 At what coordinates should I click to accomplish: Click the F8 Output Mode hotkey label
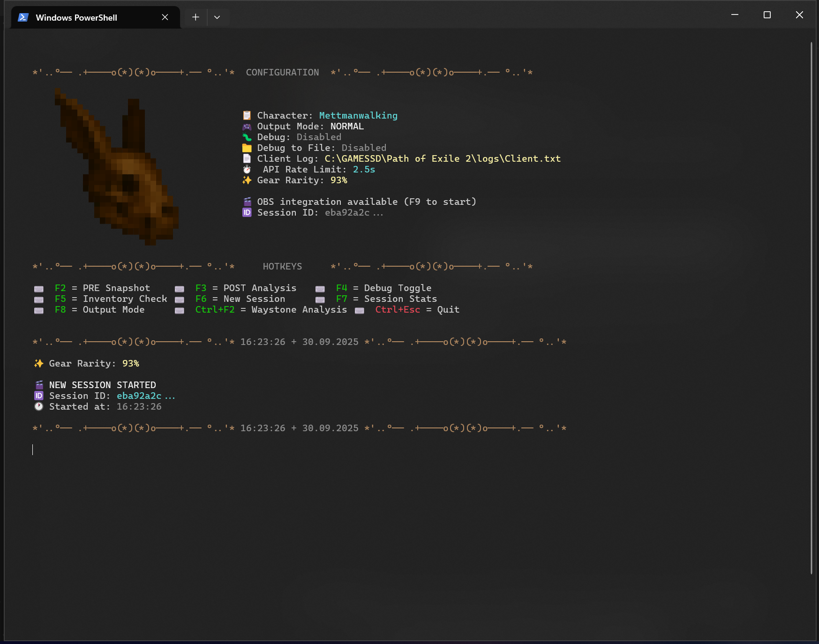point(99,309)
